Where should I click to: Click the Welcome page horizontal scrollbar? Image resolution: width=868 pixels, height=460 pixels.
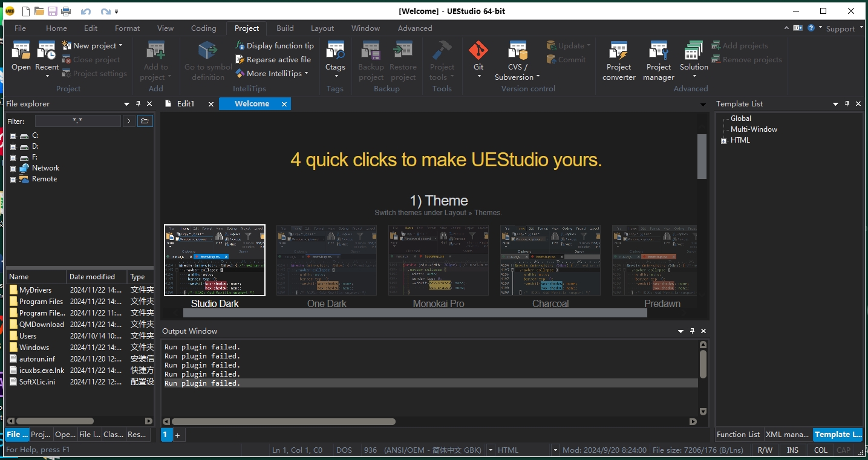[415, 313]
